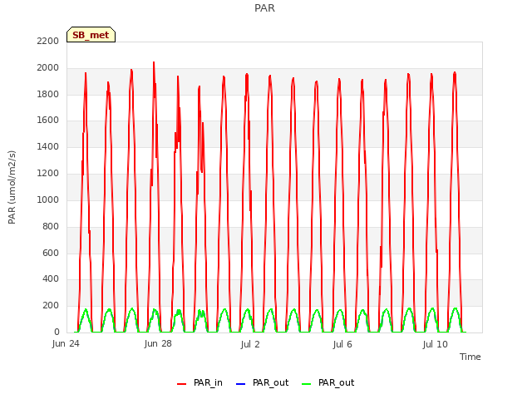
Task: Click the Jul 2 x-axis tick label
Action: [250, 344]
